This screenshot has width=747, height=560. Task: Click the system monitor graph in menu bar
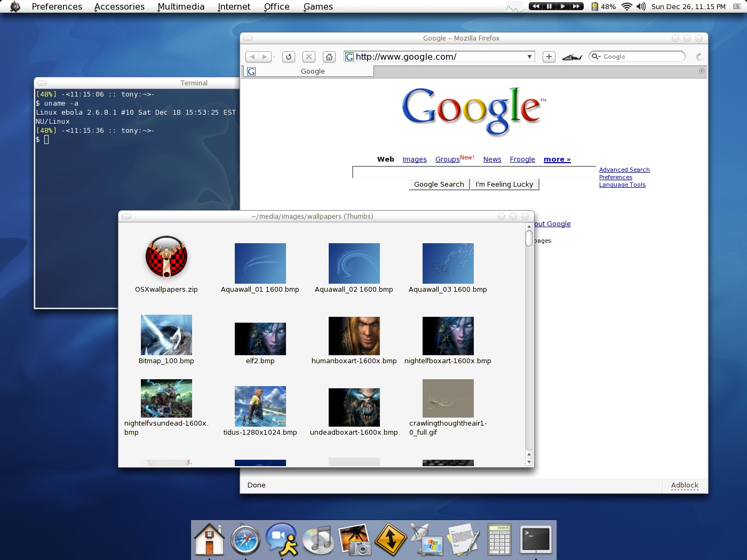pyautogui.click(x=515, y=7)
